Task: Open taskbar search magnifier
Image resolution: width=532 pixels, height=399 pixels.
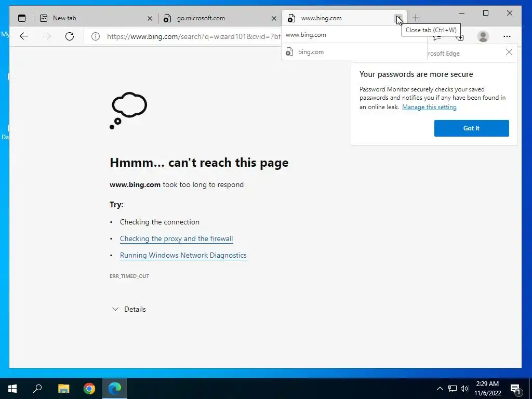Action: 37,389
